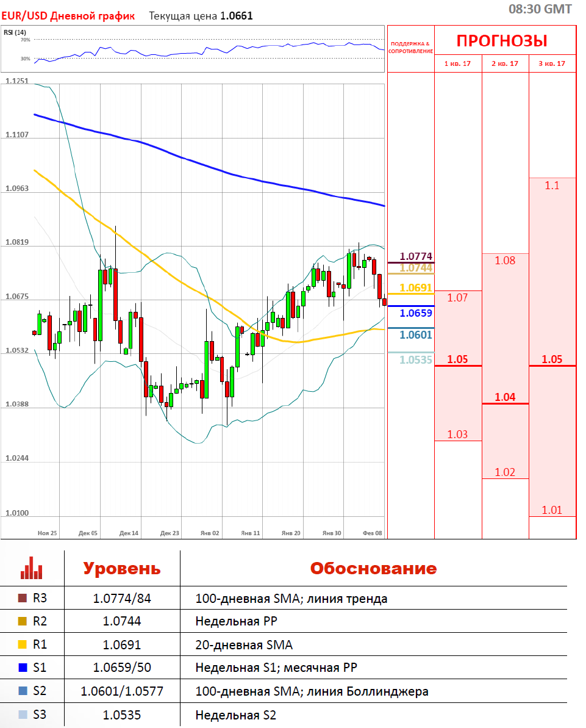This screenshot has height=728, width=586.
Task: Switch to the '2 кв. 17' forecast column
Action: coord(505,63)
